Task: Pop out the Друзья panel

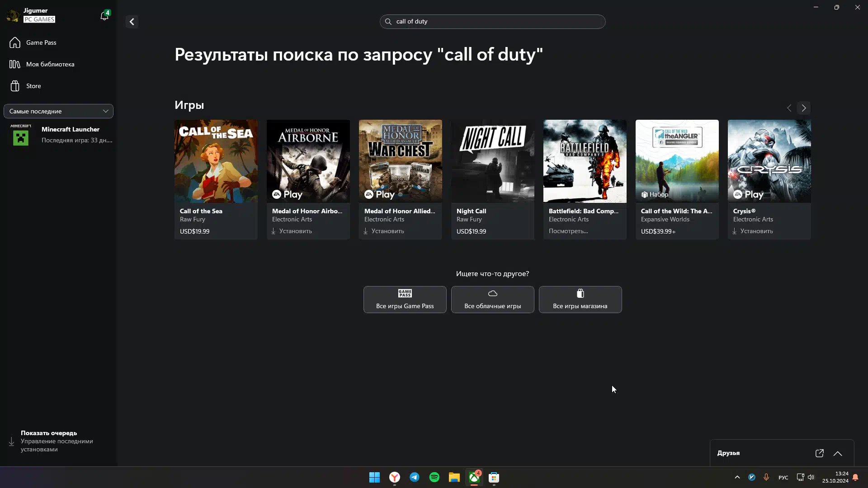Action: point(820,453)
